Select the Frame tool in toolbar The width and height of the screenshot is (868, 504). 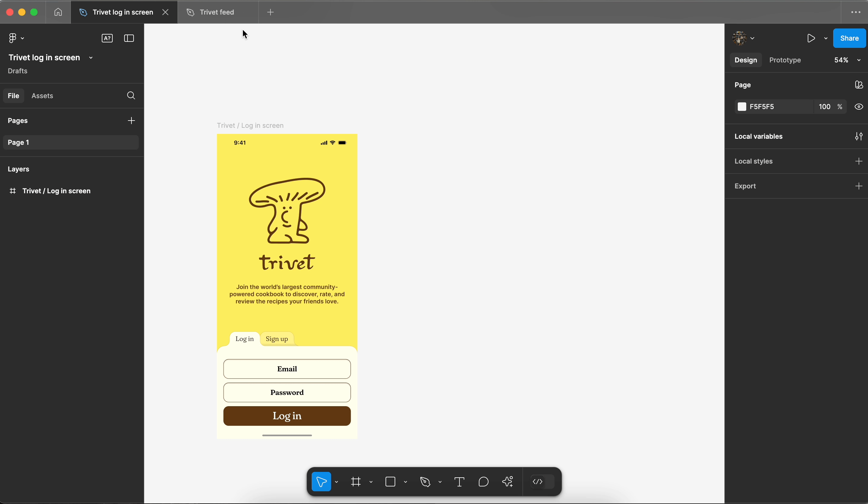tap(356, 482)
